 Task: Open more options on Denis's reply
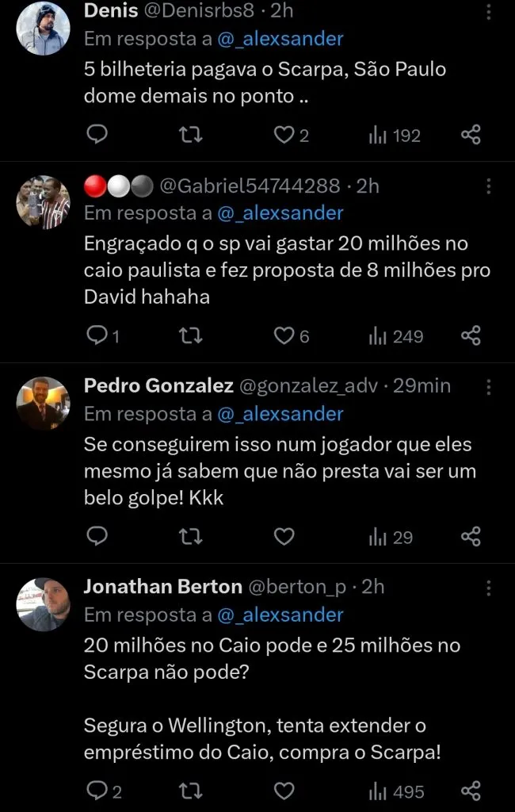click(489, 10)
